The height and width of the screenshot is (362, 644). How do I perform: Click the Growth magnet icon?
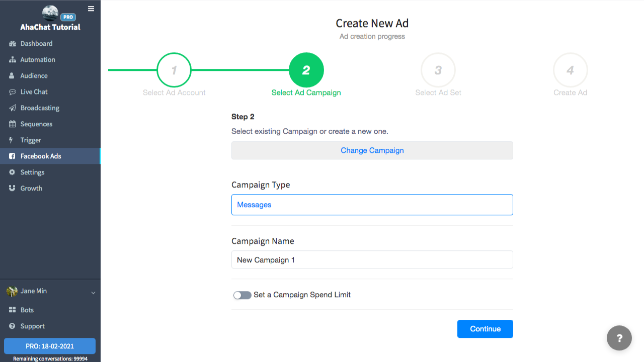(x=13, y=189)
